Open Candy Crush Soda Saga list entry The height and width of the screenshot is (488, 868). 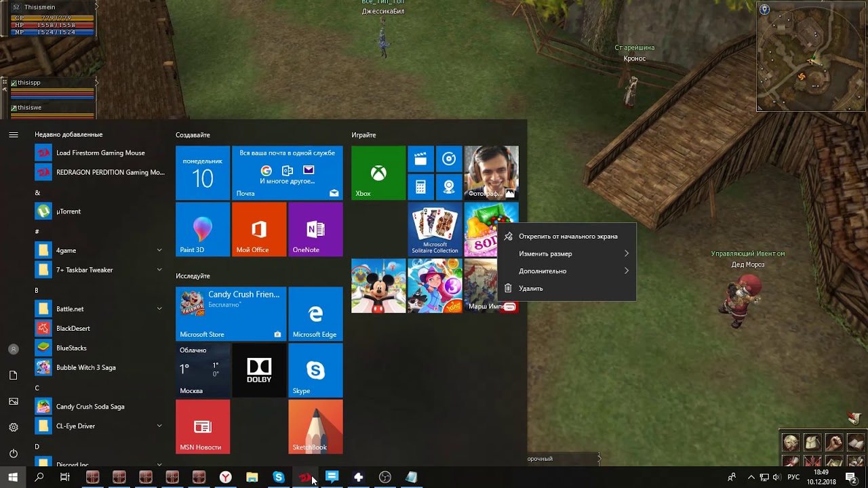(x=100, y=406)
